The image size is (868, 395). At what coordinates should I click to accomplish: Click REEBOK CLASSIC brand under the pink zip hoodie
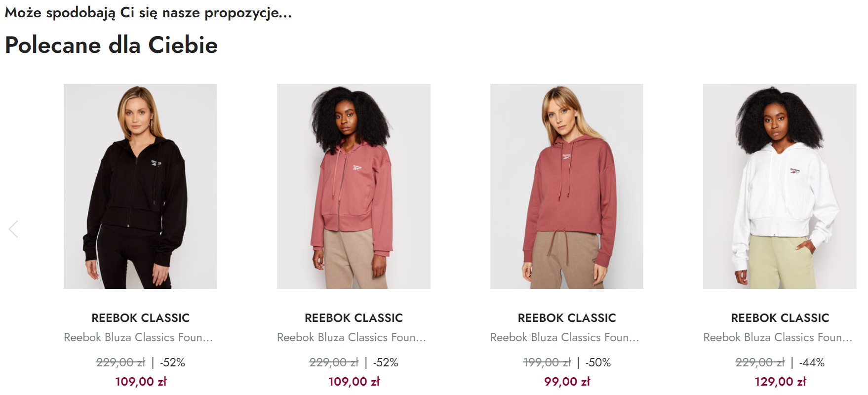[354, 318]
